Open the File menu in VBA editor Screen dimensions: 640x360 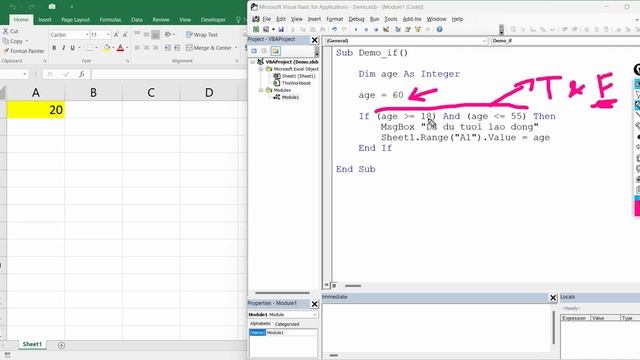267,19
